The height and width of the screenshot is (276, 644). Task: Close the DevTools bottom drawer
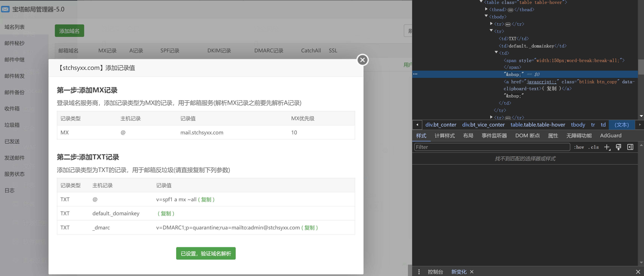pyautogui.click(x=638, y=272)
